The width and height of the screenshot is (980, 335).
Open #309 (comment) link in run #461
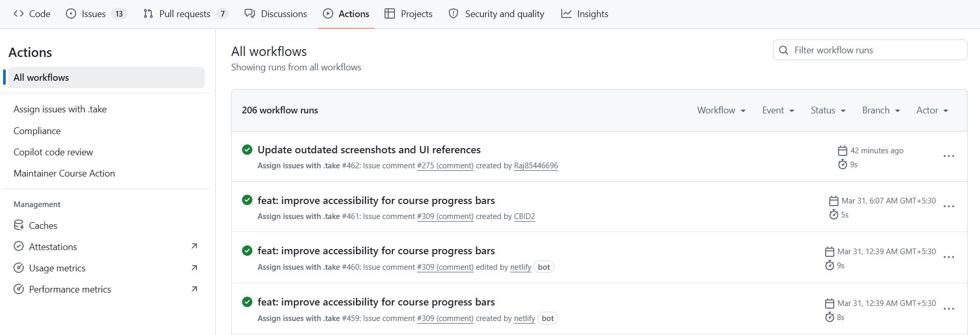(x=445, y=216)
